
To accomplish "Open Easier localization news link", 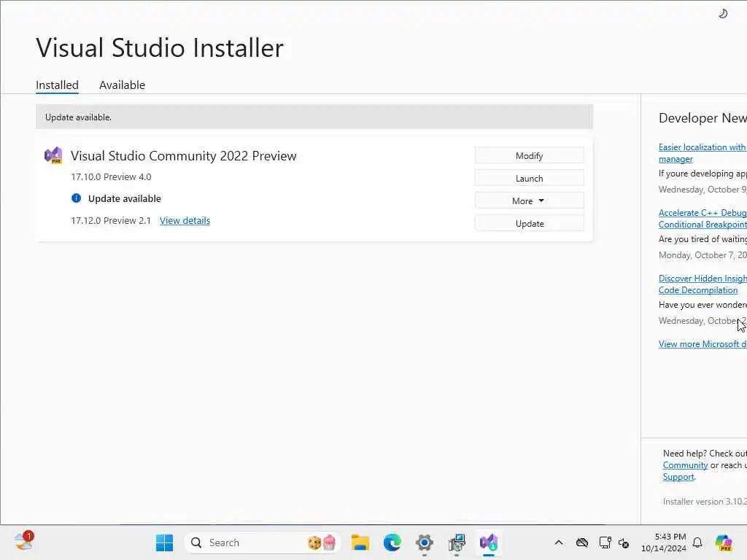I will pos(703,153).
